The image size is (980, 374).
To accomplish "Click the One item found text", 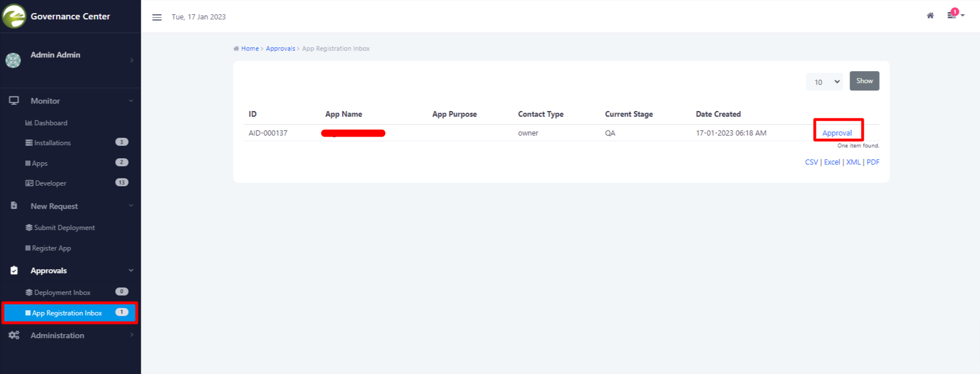I will (858, 146).
